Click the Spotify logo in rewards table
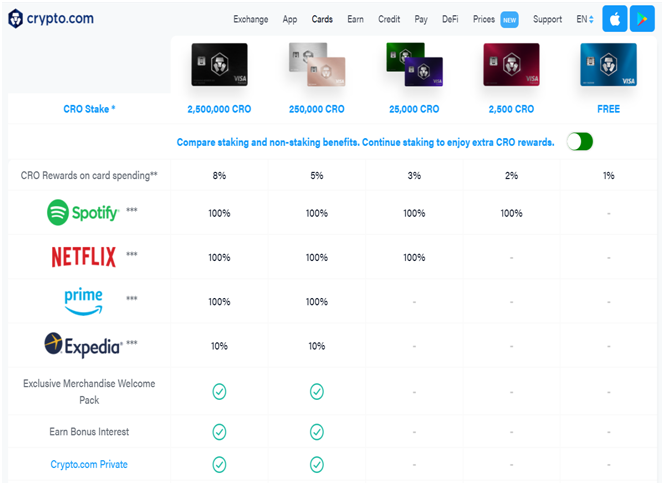 coord(83,212)
